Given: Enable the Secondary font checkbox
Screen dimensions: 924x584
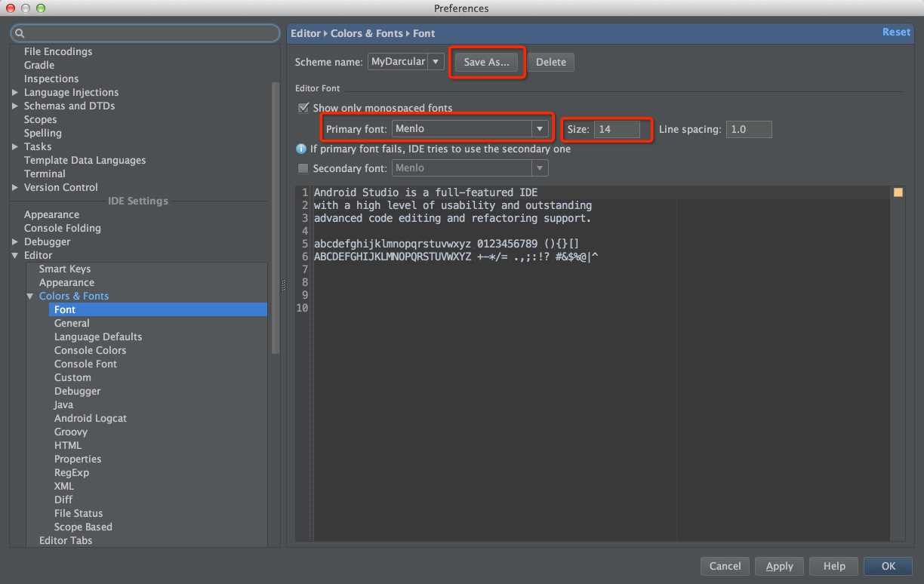Looking at the screenshot, I should pos(303,168).
